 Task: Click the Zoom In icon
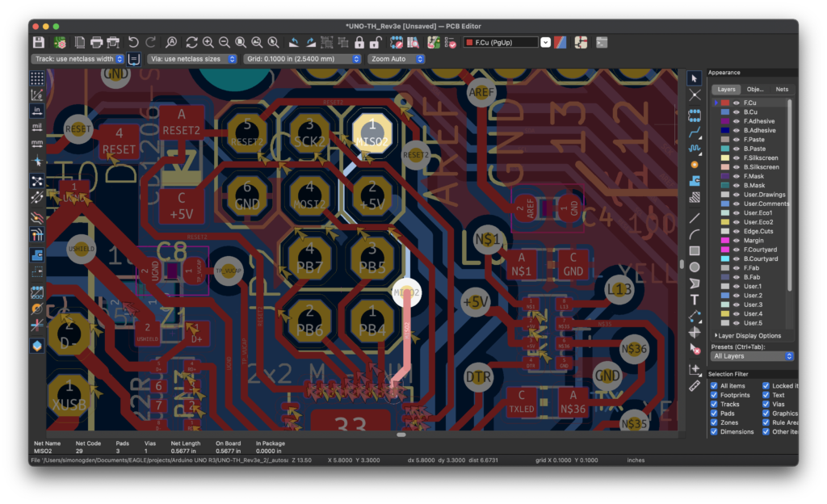coord(208,43)
